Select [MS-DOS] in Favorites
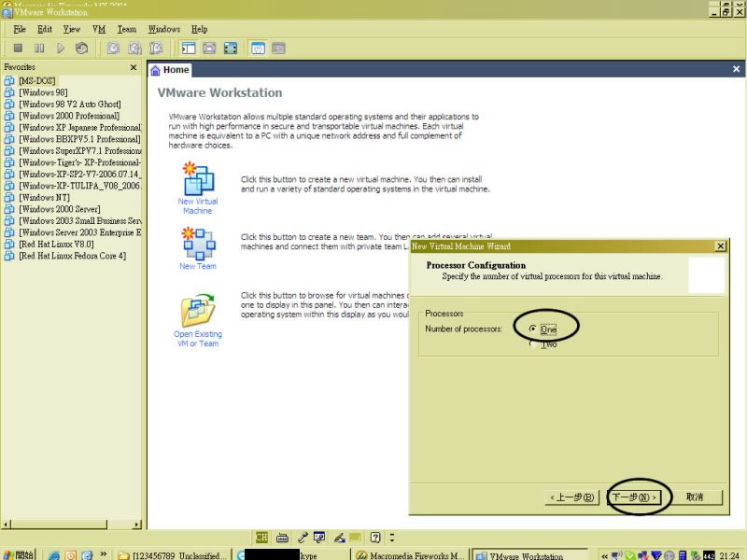This screenshot has height=560, width=747. (37, 80)
